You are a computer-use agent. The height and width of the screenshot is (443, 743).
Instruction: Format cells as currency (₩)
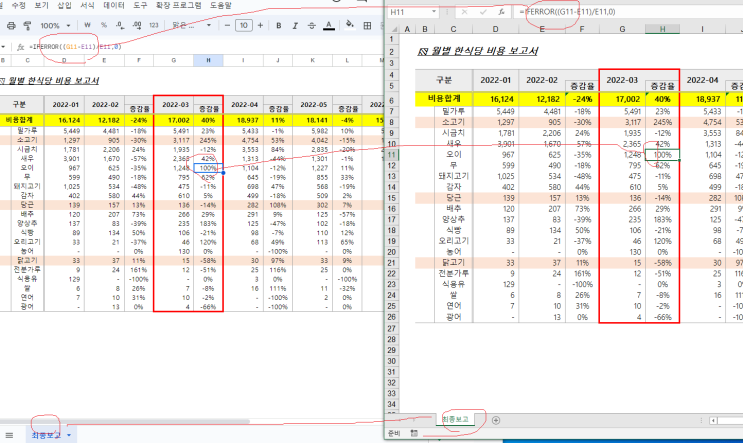pos(87,25)
